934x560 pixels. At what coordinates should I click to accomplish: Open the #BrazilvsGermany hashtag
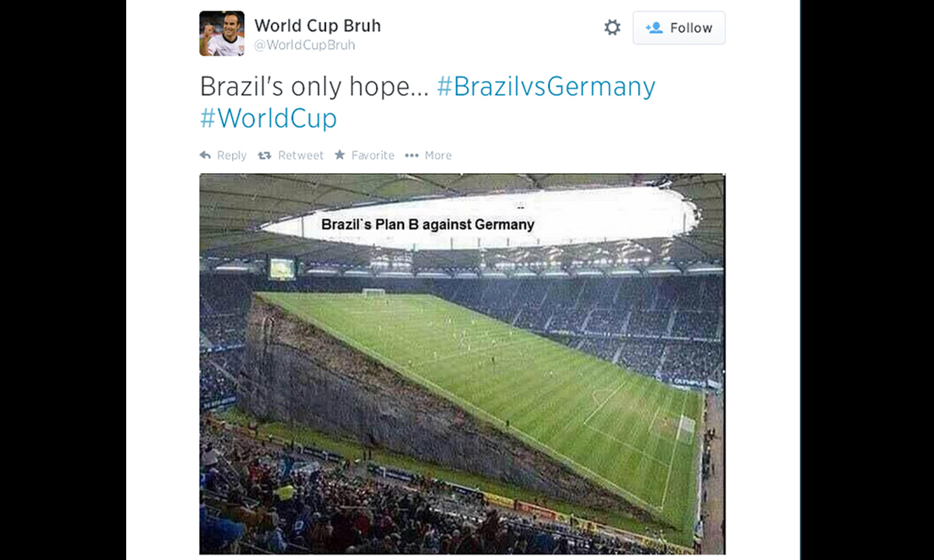pyautogui.click(x=546, y=86)
